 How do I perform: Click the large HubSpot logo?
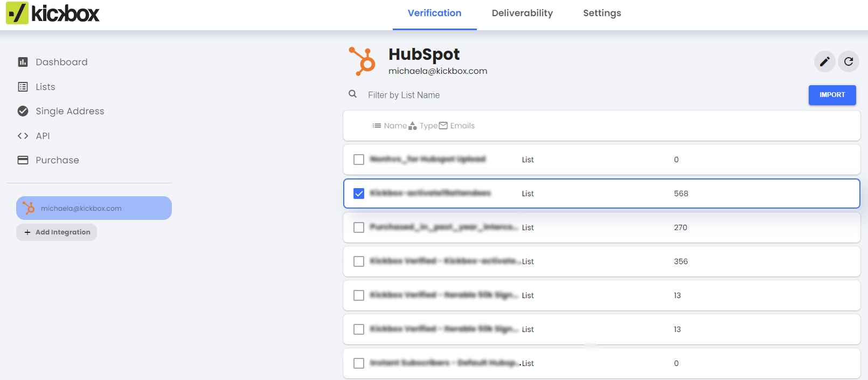pos(362,61)
